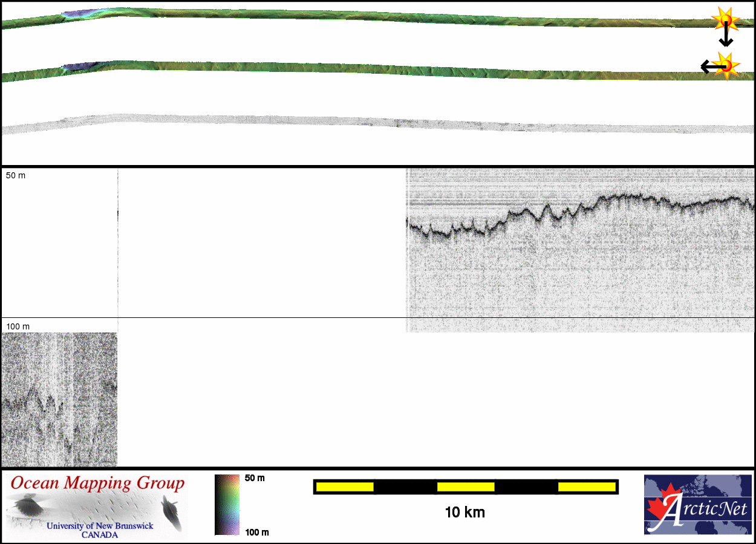Click the '10 km' scale bar label
This screenshot has width=756, height=544.
(x=464, y=513)
